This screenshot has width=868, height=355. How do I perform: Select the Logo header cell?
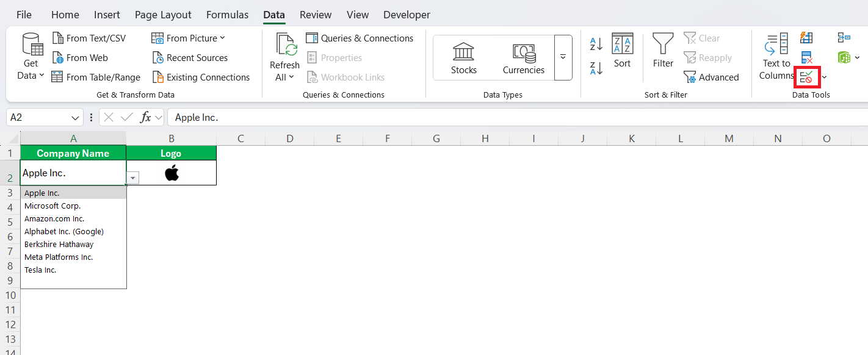coord(171,153)
